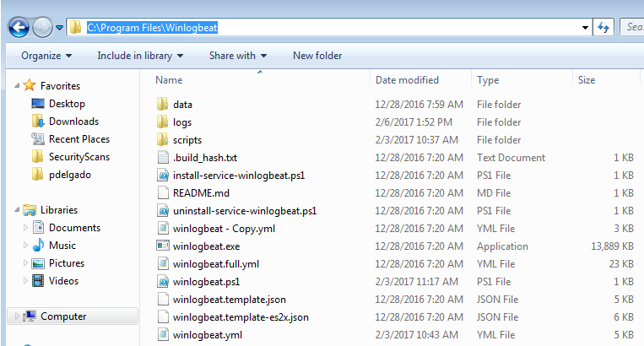
Task: Click the Application type cell
Action: coord(502,246)
